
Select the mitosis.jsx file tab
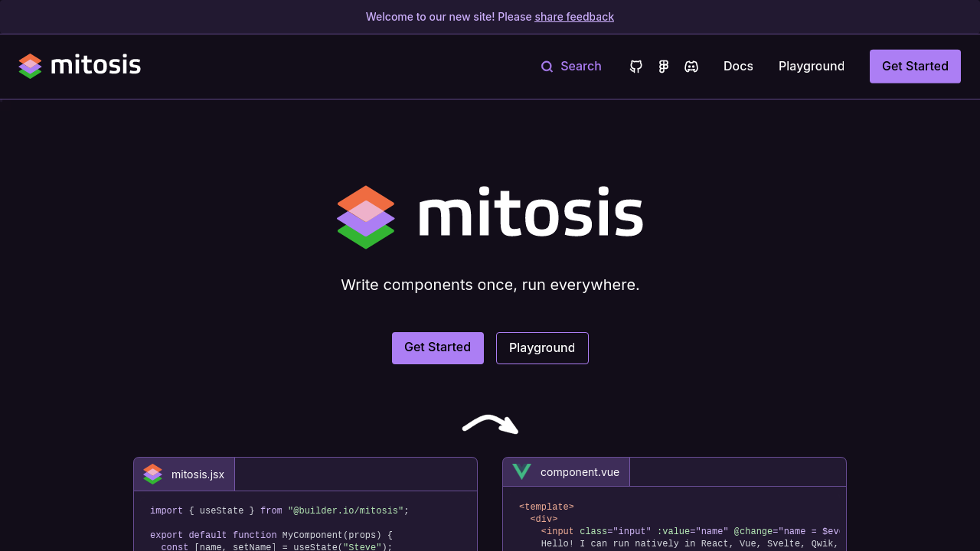point(185,474)
